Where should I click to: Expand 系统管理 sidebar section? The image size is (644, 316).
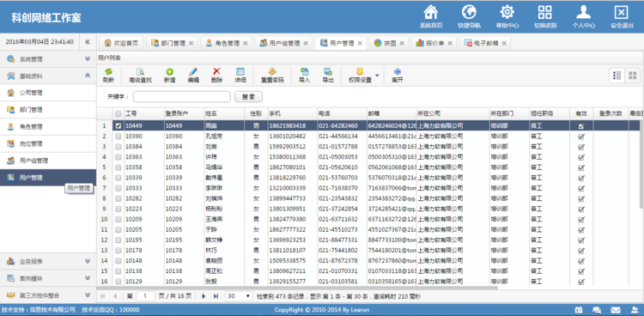tap(48, 58)
